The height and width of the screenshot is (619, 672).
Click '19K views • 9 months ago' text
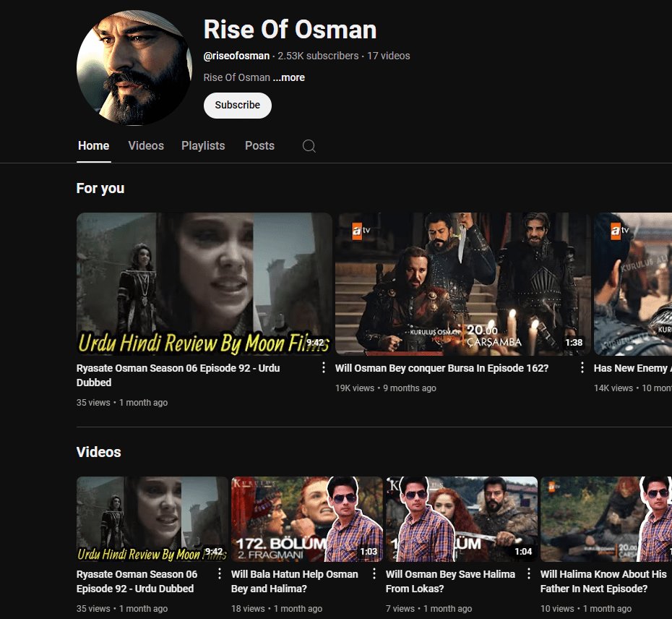point(386,388)
